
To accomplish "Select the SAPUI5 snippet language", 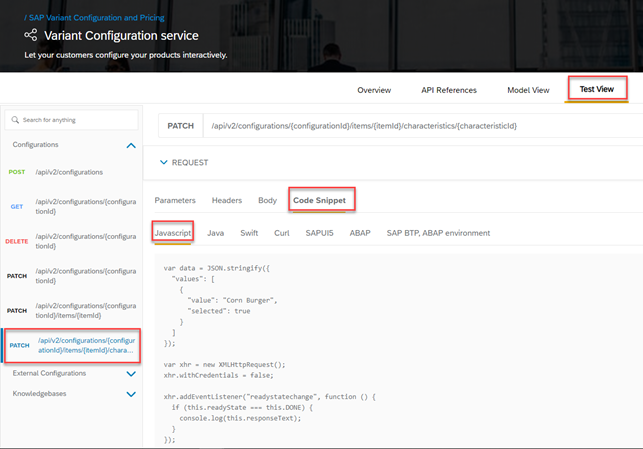I will (319, 233).
